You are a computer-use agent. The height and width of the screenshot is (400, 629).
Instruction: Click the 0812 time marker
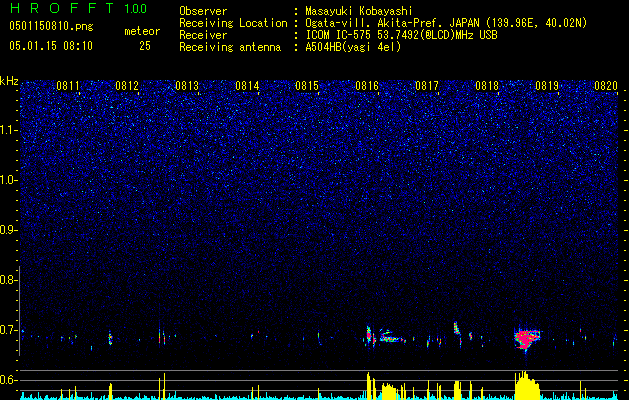pyautogui.click(x=127, y=86)
